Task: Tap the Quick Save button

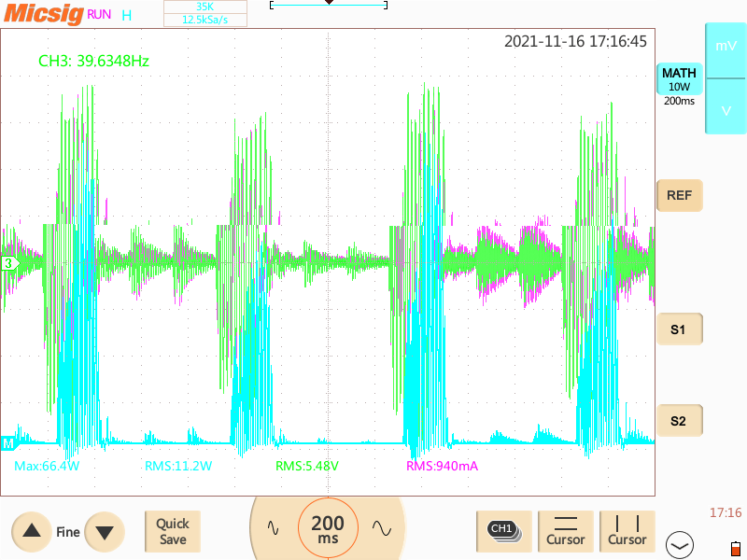Action: 173,531
